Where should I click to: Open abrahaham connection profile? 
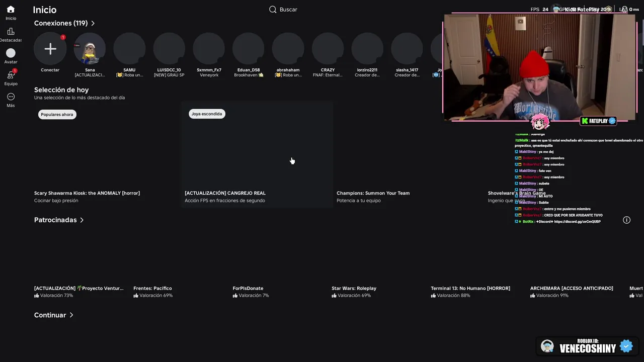click(288, 49)
